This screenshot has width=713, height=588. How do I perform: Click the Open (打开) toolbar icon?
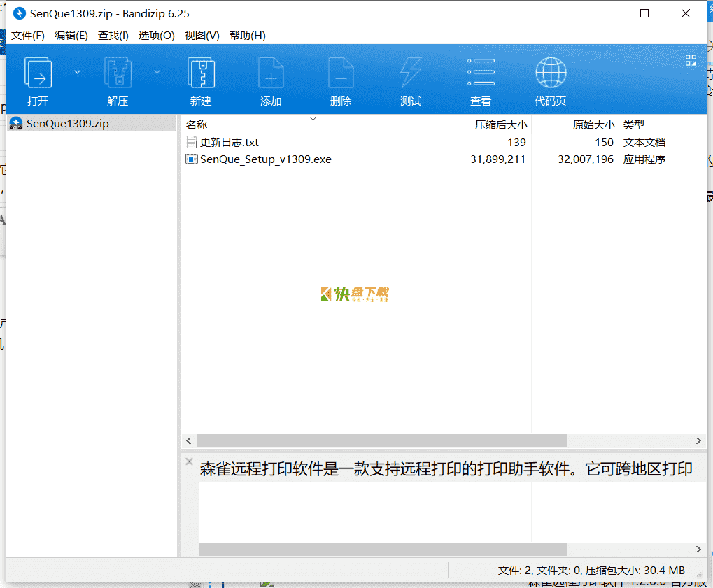[38, 73]
